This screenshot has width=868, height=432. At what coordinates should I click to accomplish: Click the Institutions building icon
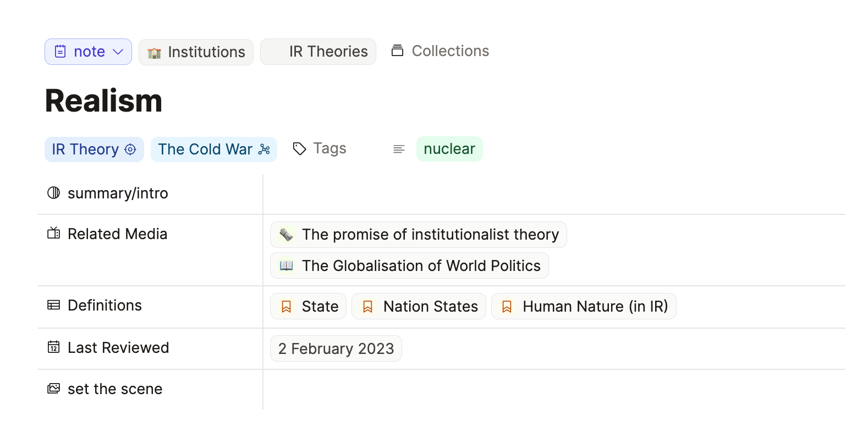155,53
